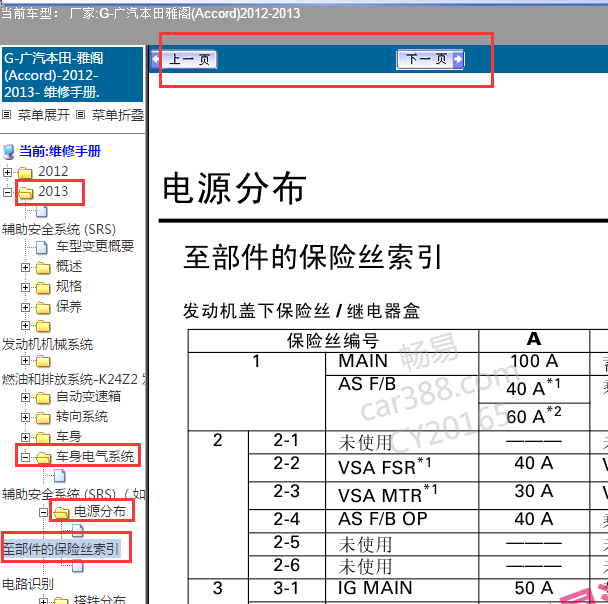The height and width of the screenshot is (604, 608).
Task: Expand the 自动变速箱 folder
Action: [x=25, y=397]
